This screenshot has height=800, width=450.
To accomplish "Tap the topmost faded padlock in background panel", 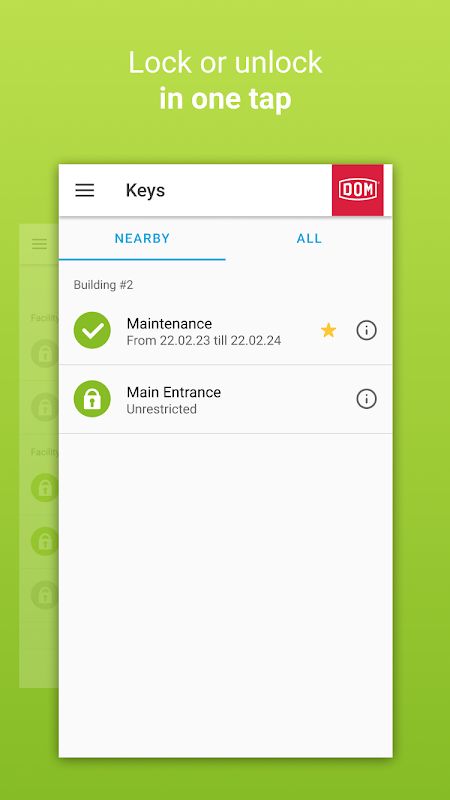I will 45,354.
